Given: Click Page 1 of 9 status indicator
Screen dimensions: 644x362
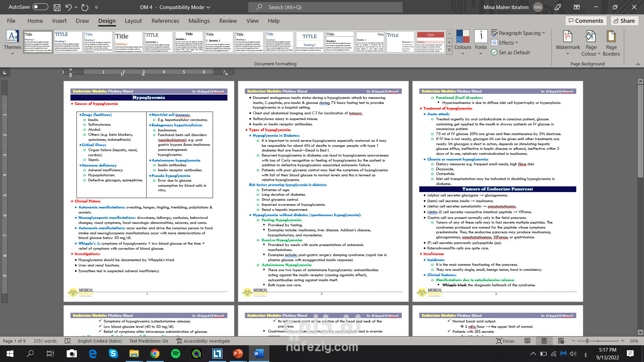Looking at the screenshot, I should coord(14,341).
